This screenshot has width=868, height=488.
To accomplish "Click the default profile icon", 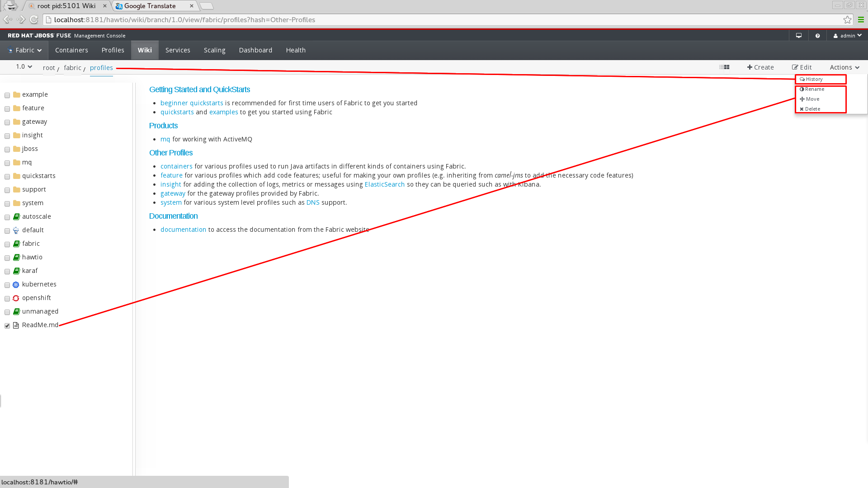I will [x=16, y=230].
